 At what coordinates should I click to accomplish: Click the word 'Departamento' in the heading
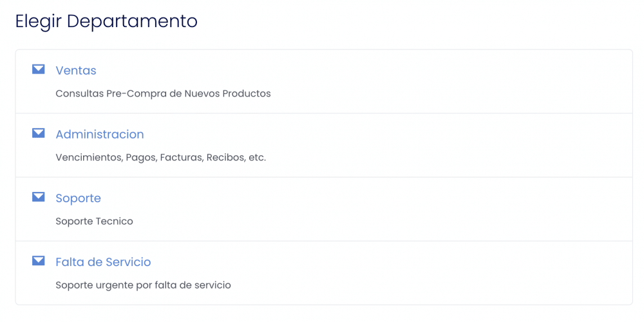point(132,22)
